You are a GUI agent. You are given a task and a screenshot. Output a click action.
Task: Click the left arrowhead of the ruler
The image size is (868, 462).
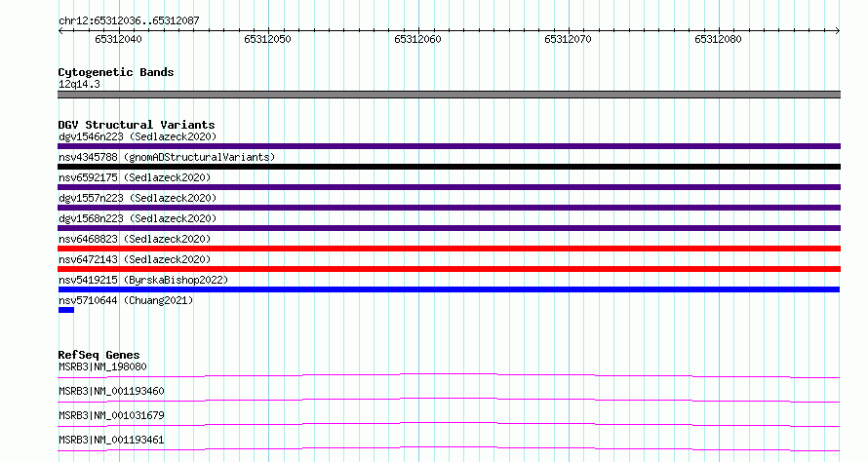pyautogui.click(x=60, y=31)
